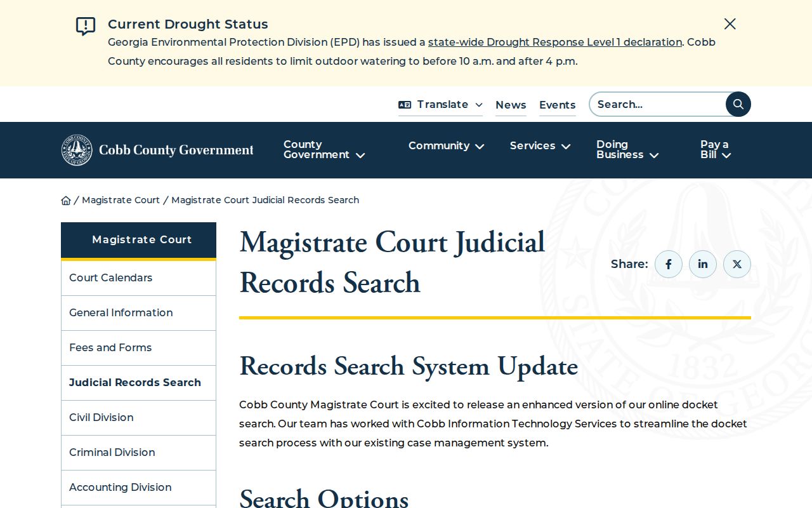Open Criminal Division in sidebar
The image size is (812, 508).
[x=138, y=453]
